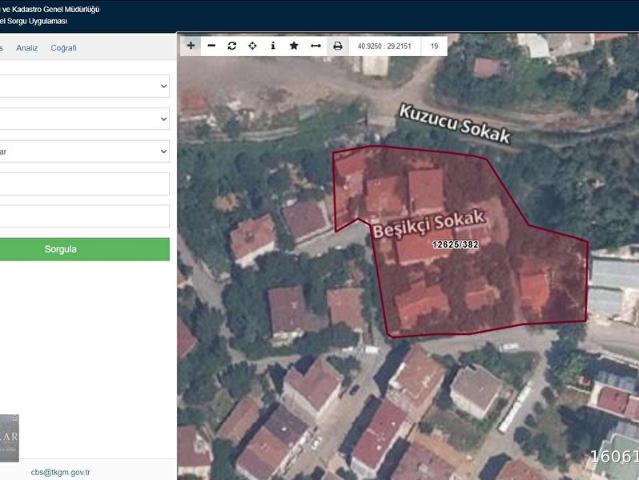This screenshot has width=639, height=480.
Task: Refresh the map view
Action: (232, 46)
